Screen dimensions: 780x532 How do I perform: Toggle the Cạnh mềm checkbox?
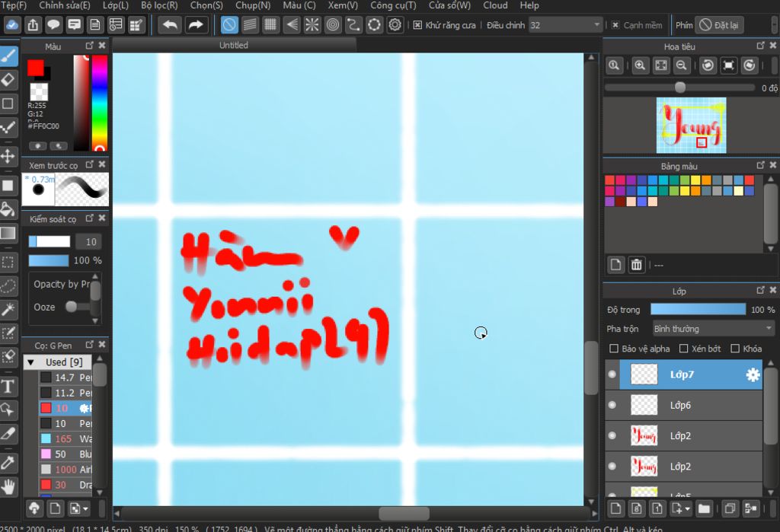pyautogui.click(x=615, y=25)
